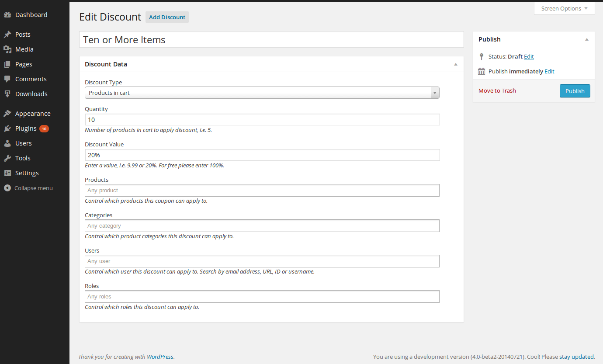This screenshot has height=364, width=603.
Task: Click the Dashboard gauge icon
Action: (x=7, y=15)
